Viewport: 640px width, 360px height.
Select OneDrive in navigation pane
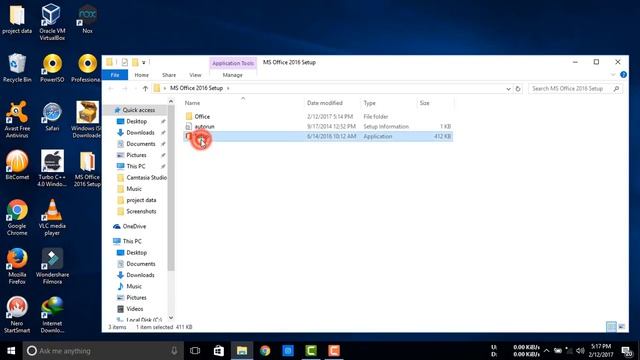click(134, 227)
